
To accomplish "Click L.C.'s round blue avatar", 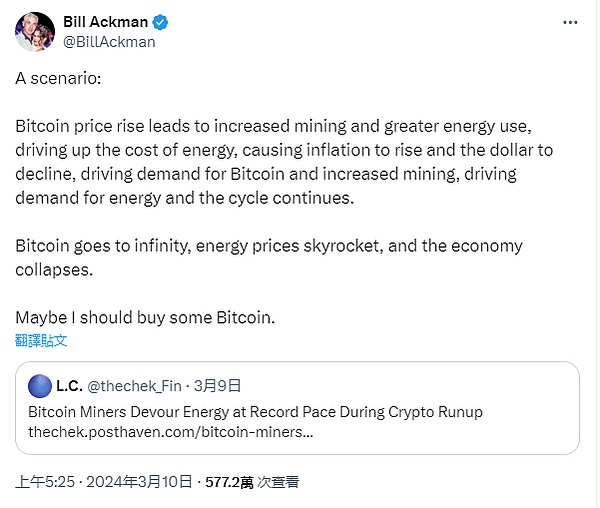I will pos(40,385).
